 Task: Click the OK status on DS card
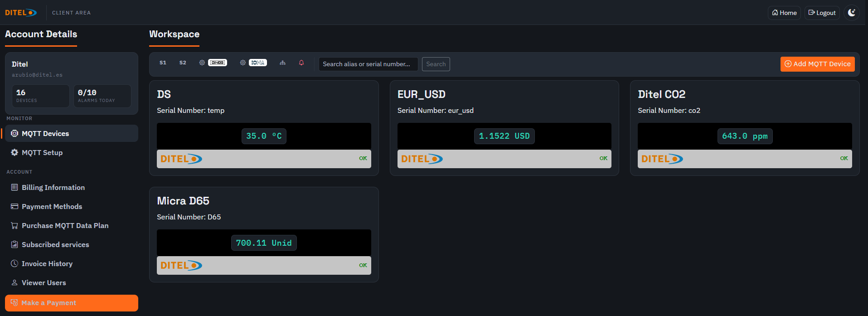click(363, 158)
